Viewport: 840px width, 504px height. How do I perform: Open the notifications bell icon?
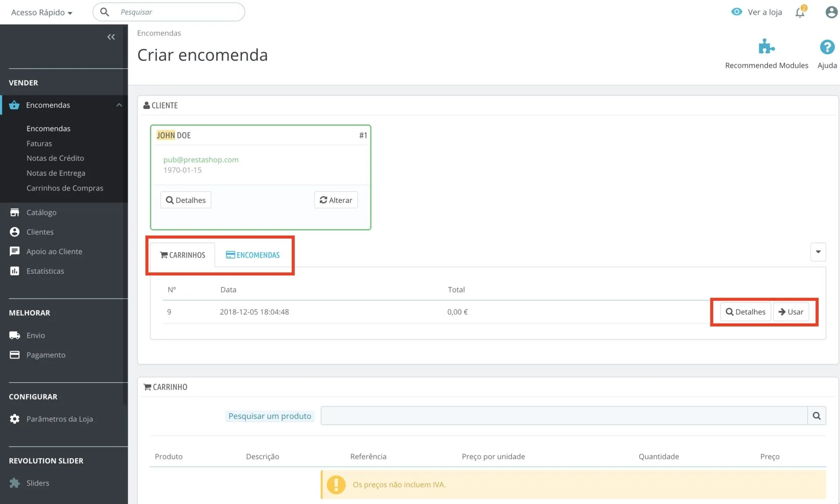pyautogui.click(x=800, y=12)
